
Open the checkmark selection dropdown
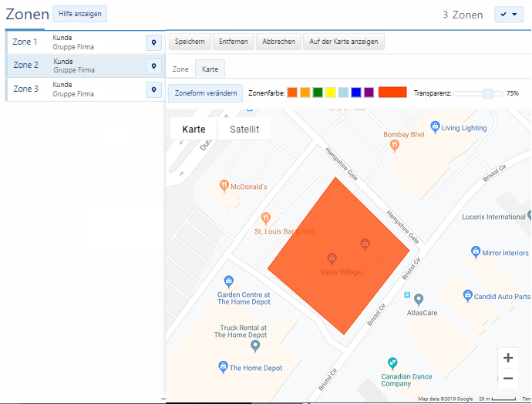tap(507, 15)
